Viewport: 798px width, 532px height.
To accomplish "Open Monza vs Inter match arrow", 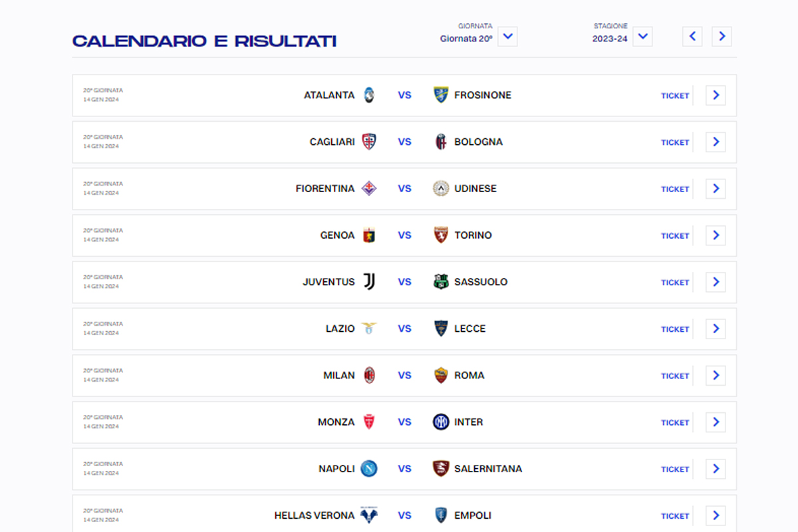I will point(716,422).
